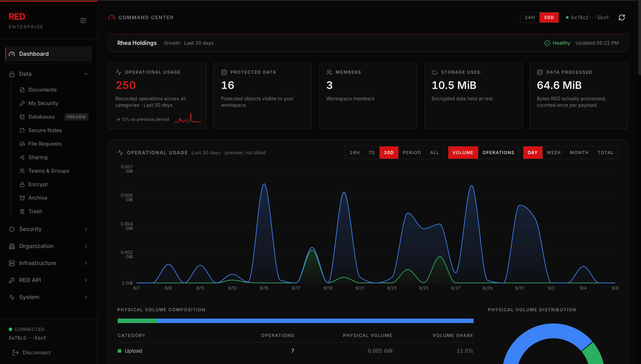The width and height of the screenshot is (641, 364).
Task: Click the chart's active 30D button
Action: click(389, 152)
